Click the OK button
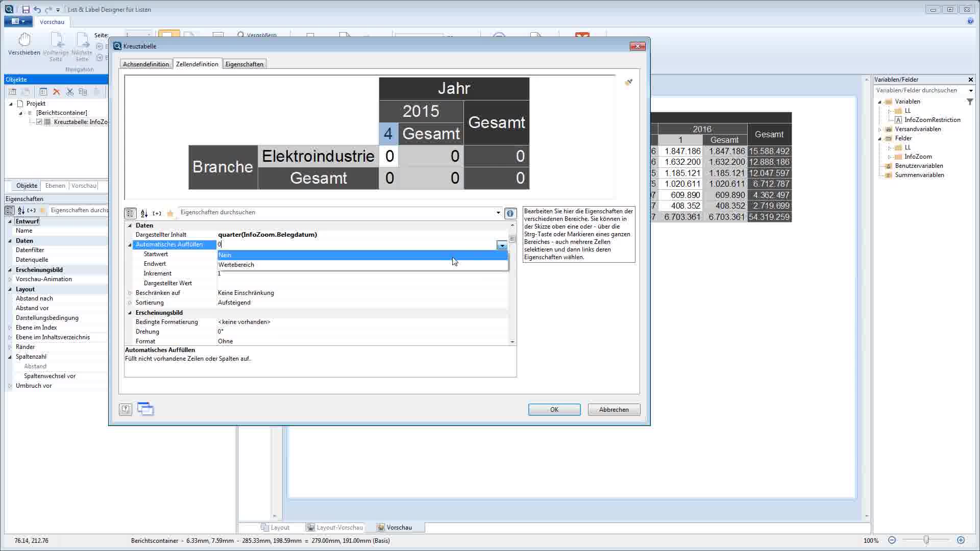 pos(554,410)
